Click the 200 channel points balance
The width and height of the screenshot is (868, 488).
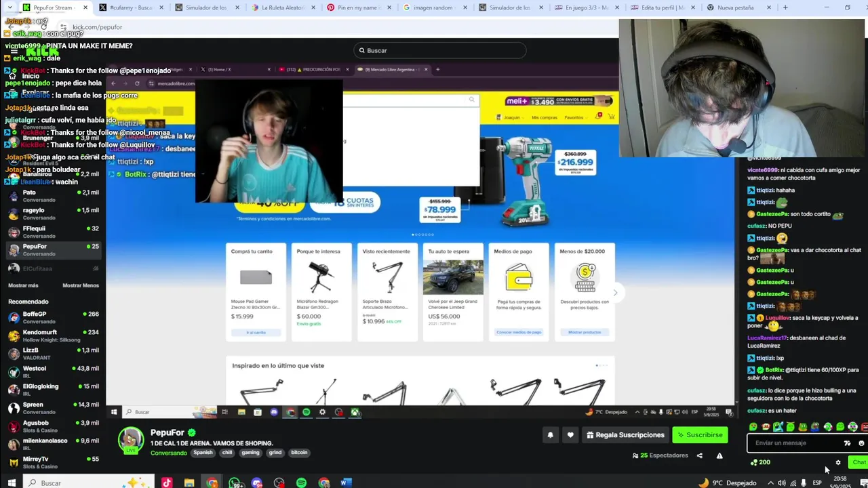click(760, 462)
